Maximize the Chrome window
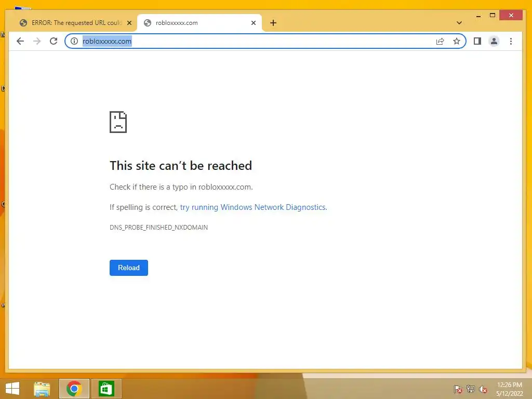Viewport: 532px width, 399px height. coord(493,15)
